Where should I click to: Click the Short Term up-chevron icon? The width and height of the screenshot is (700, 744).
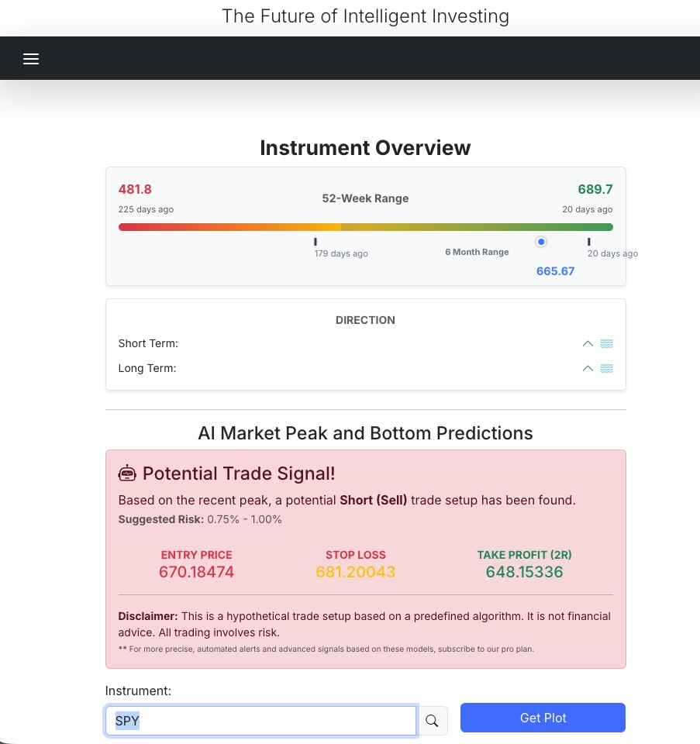click(588, 343)
